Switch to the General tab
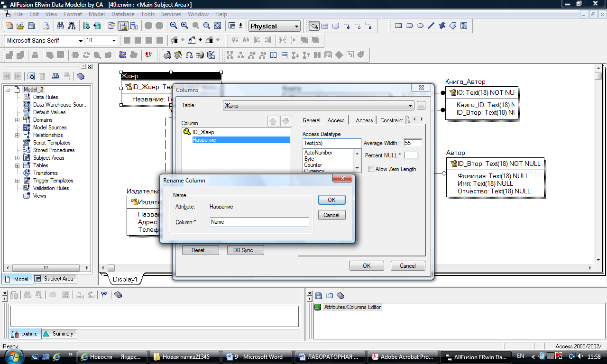This screenshot has width=607, height=364. 312,120
